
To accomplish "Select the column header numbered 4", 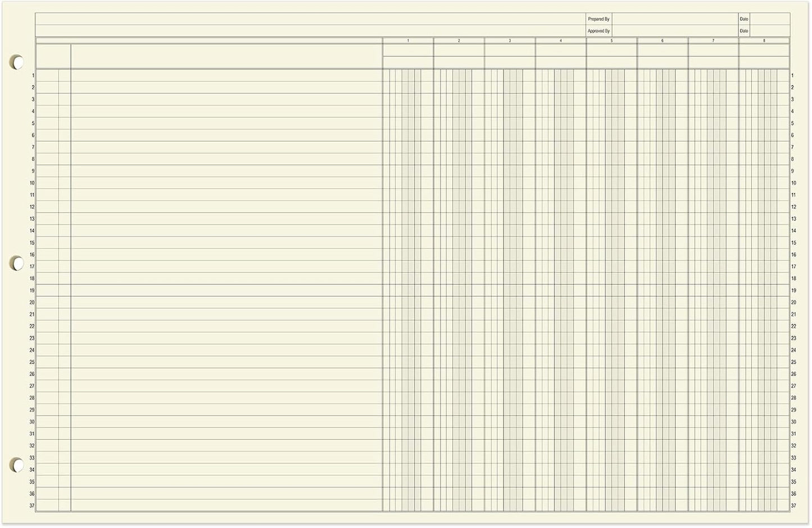I will pyautogui.click(x=560, y=40).
